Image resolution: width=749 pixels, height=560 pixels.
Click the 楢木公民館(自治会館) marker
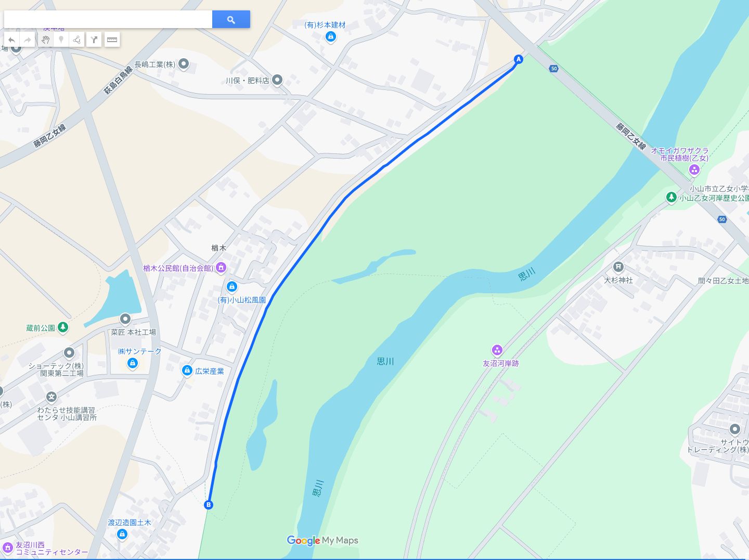(221, 267)
